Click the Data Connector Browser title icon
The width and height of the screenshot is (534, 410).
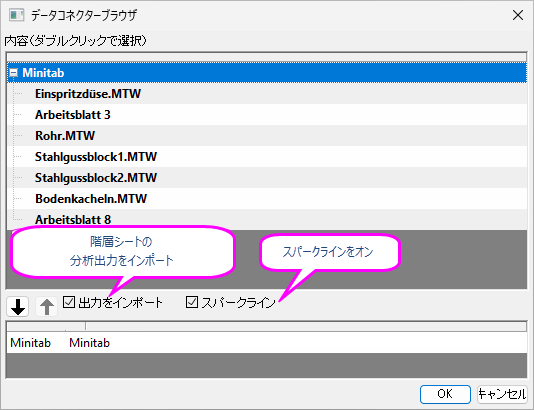click(x=16, y=15)
